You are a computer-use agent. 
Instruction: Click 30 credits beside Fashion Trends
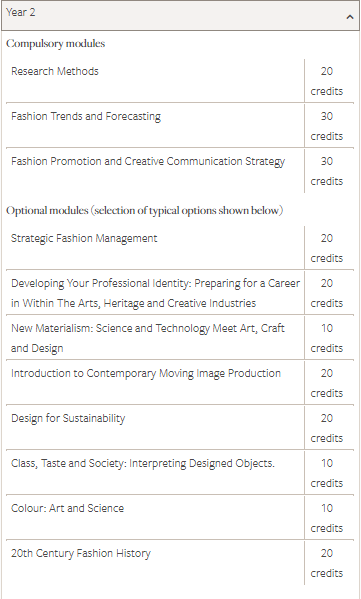point(327,126)
